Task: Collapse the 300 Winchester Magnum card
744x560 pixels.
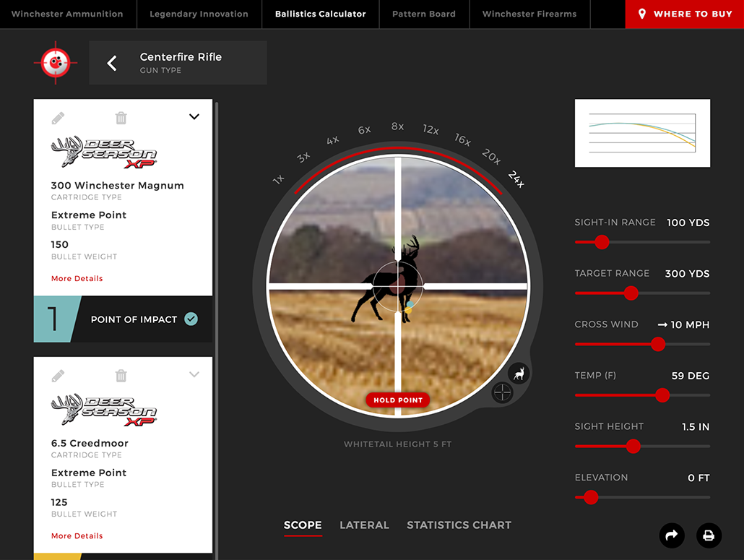Action: (194, 117)
